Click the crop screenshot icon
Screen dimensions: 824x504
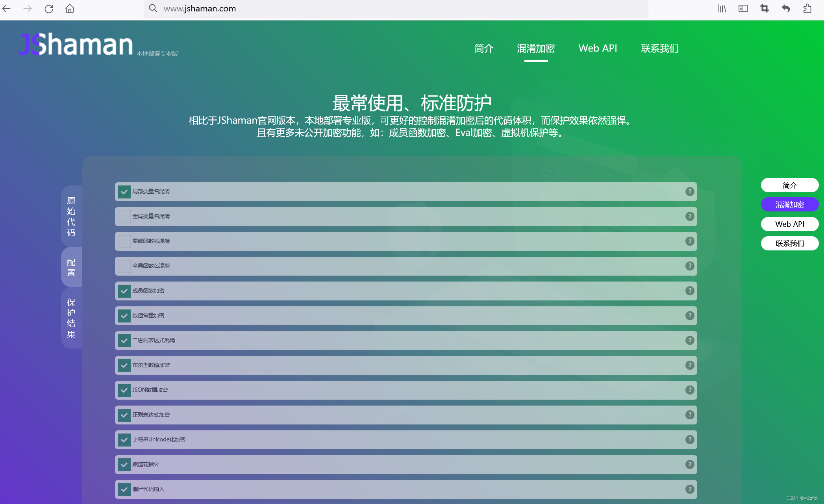764,9
